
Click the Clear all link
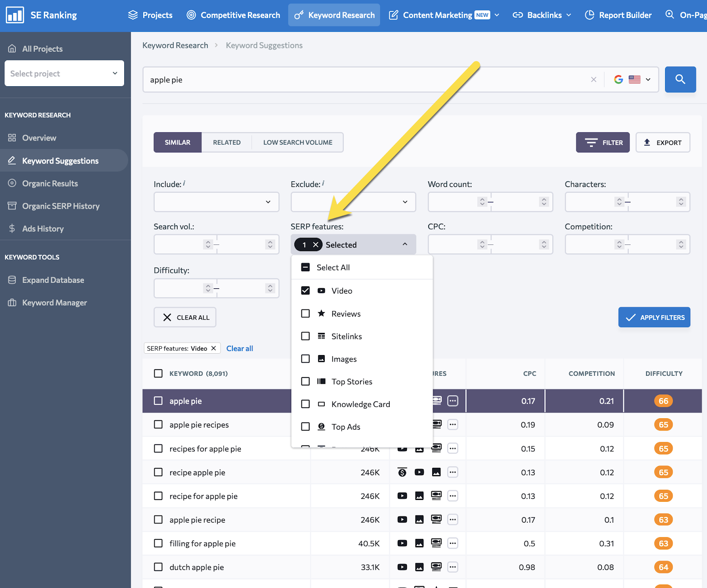pyautogui.click(x=239, y=348)
